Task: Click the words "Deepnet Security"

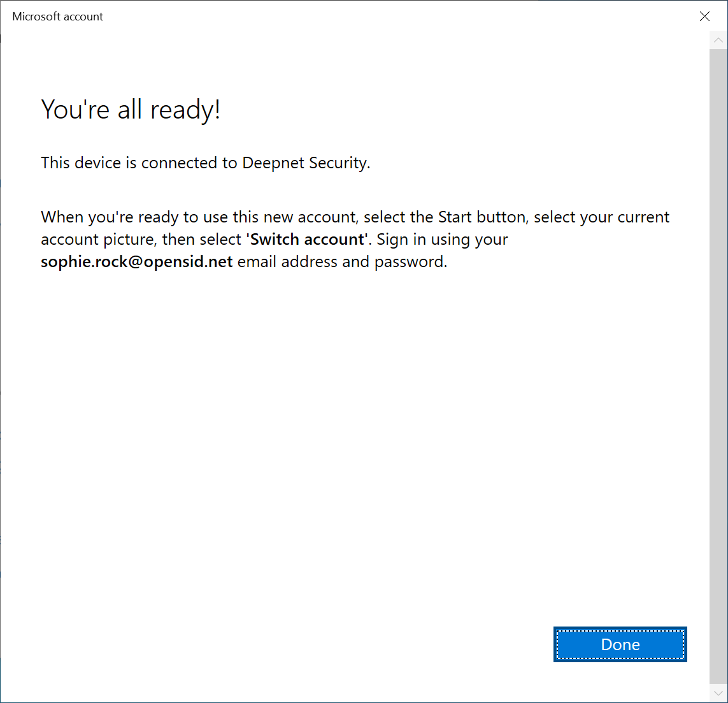Action: (304, 163)
